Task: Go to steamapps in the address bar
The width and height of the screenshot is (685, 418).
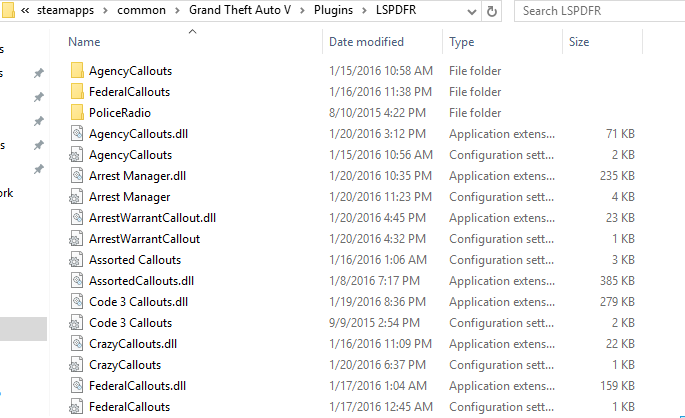Action: coord(65,10)
